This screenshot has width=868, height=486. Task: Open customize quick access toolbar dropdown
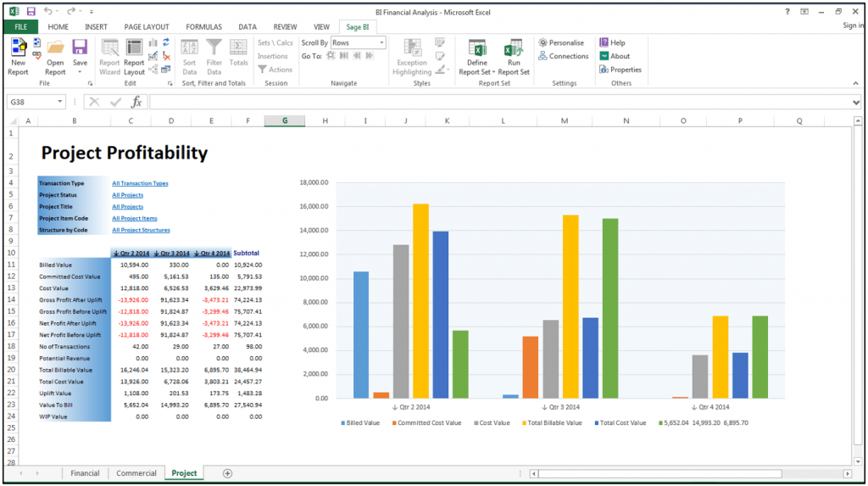click(x=92, y=12)
